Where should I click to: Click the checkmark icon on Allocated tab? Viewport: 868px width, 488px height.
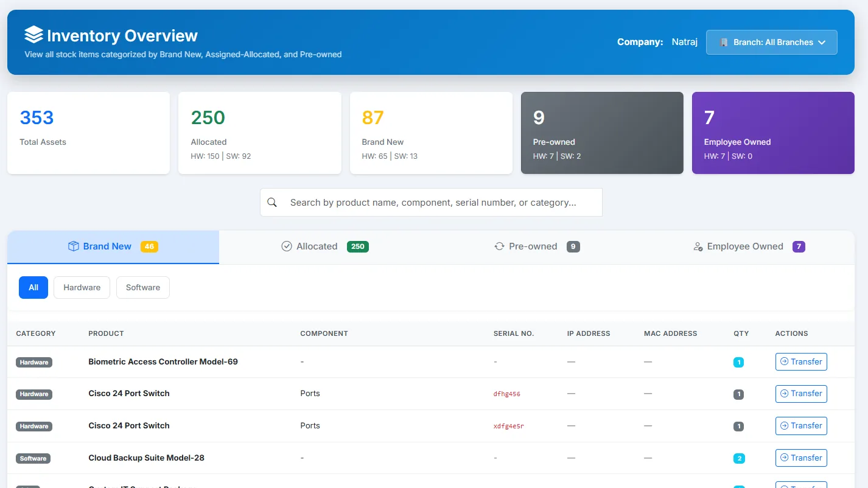(x=287, y=246)
